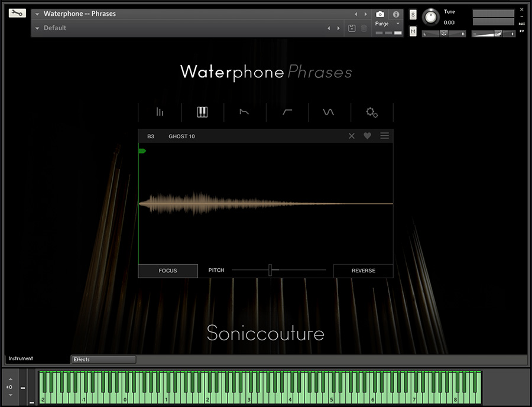Toggle the PV button

[x=522, y=31]
